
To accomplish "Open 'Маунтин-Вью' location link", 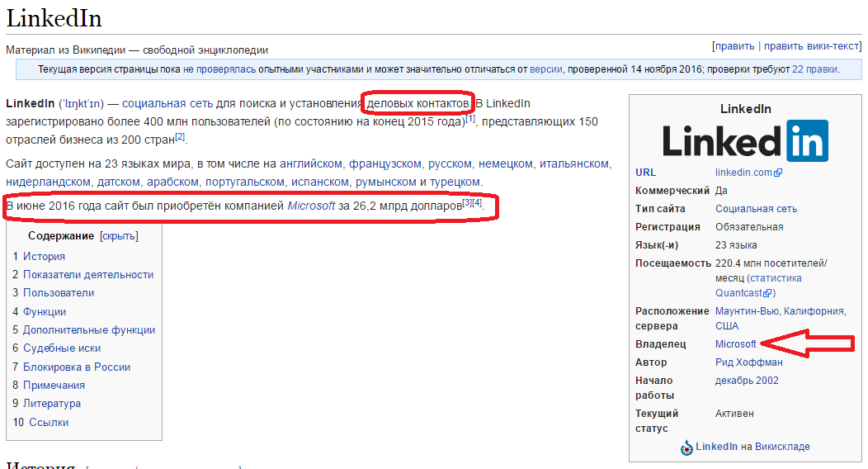I will (x=747, y=311).
